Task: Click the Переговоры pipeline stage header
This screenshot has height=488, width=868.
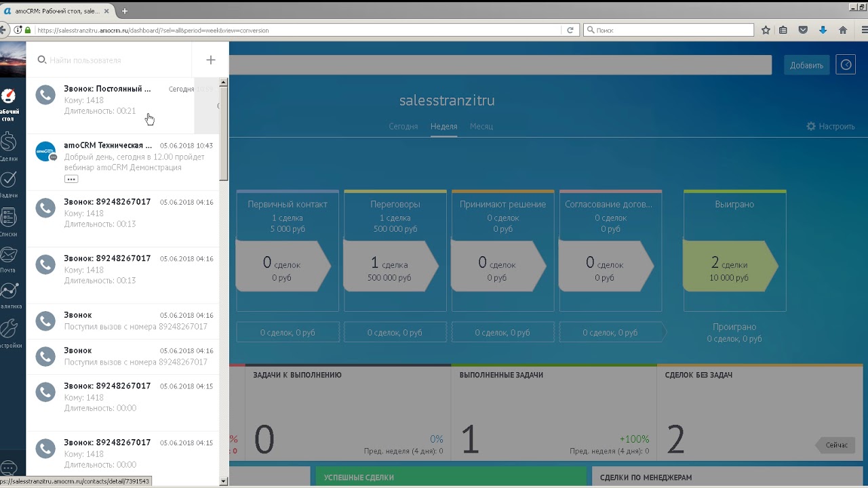Action: click(x=395, y=204)
